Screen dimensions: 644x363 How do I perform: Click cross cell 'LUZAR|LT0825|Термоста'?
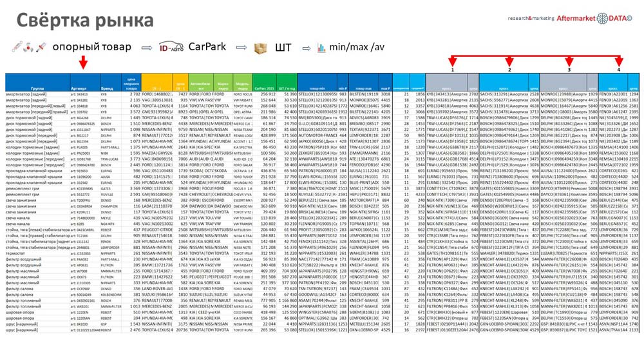tap(563, 253)
